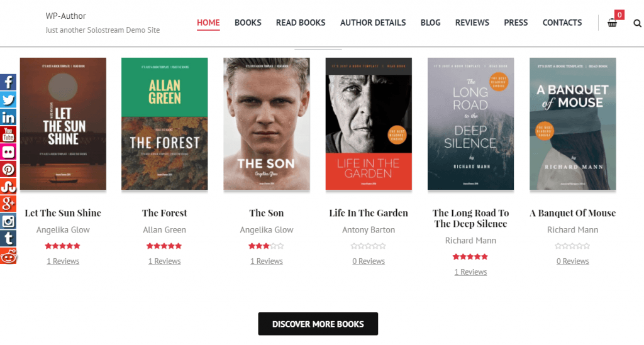The image size is (644, 345).
Task: Click Discover More Books button
Action: [x=318, y=324]
